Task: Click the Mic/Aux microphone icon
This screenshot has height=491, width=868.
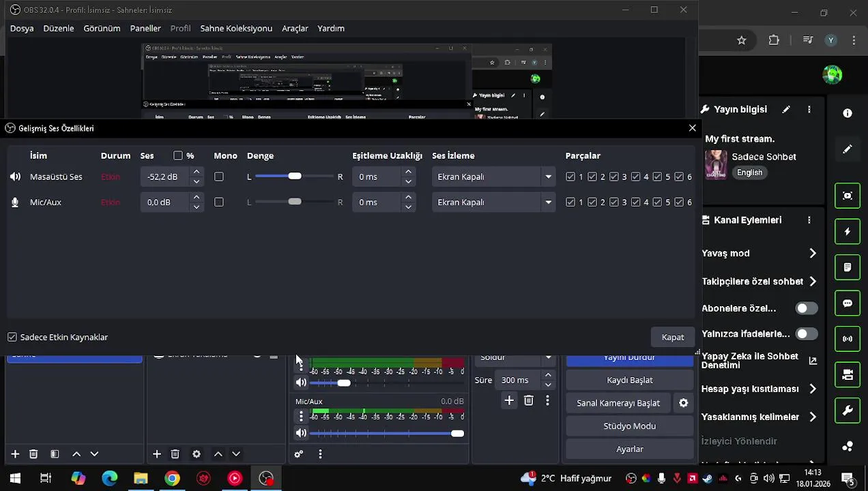Action: [15, 203]
